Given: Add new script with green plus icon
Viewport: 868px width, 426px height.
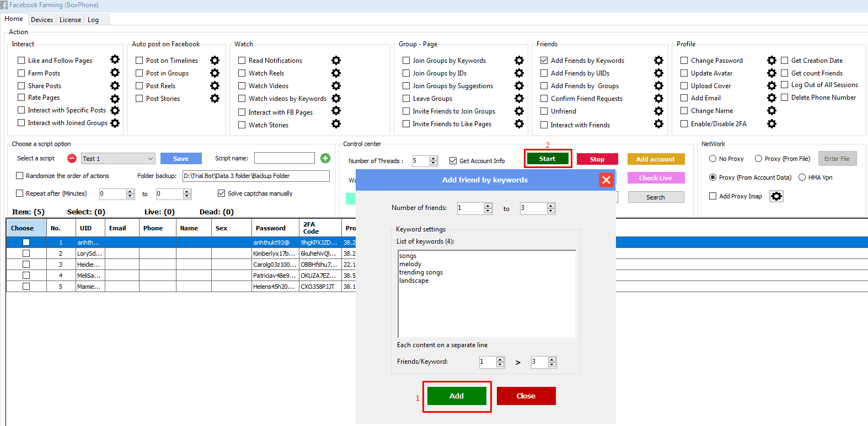Looking at the screenshot, I should (325, 158).
